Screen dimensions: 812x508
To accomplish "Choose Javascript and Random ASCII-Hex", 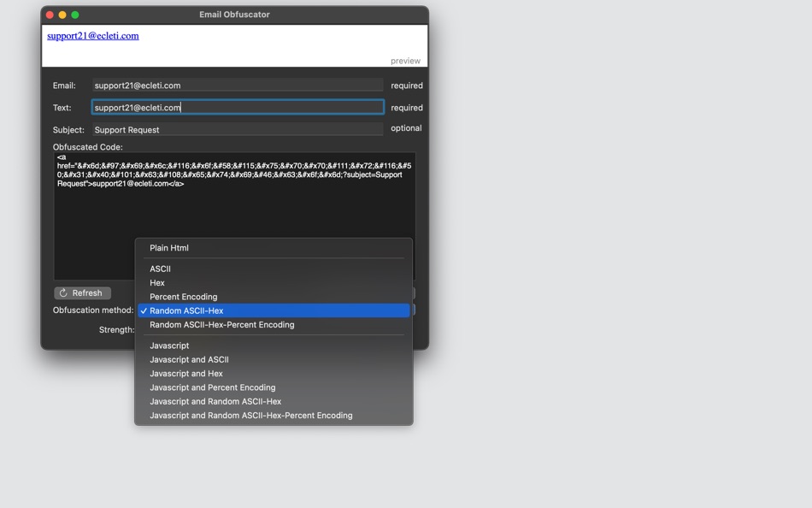I will coord(274,401).
